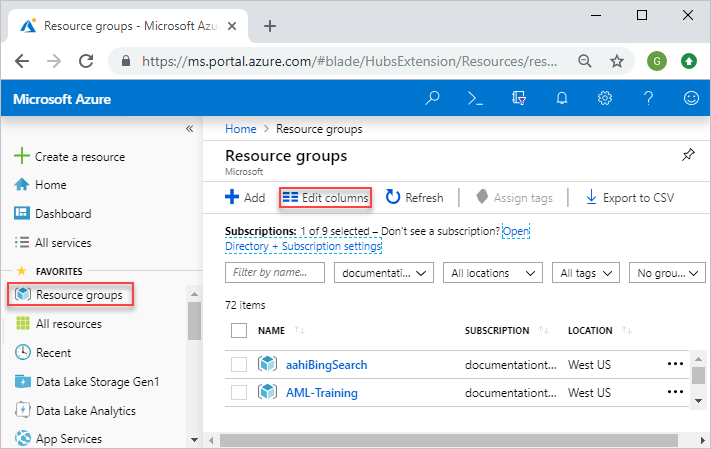The height and width of the screenshot is (449, 711).
Task: Pin the Resource groups blade
Action: pos(687,155)
